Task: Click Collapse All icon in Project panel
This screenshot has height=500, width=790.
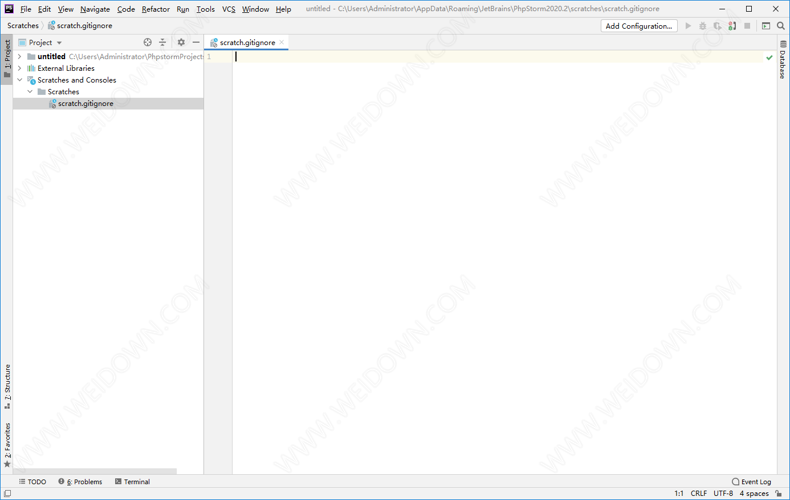Action: click(x=162, y=42)
